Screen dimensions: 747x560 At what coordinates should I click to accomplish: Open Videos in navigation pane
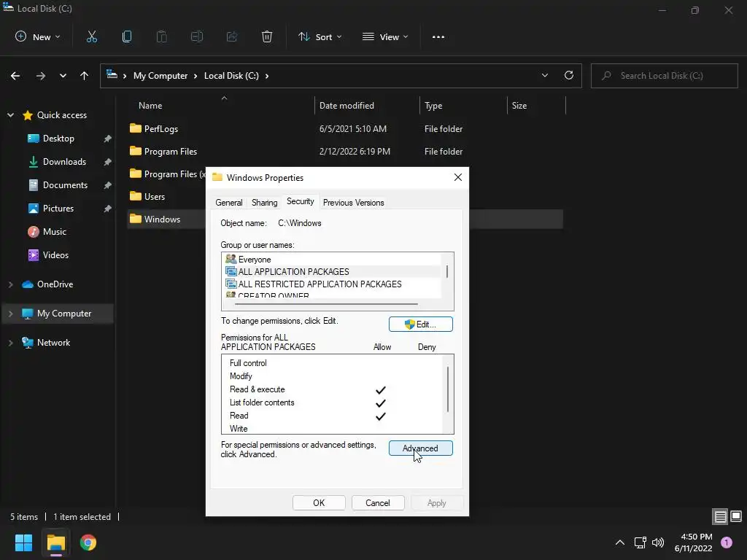coord(55,254)
